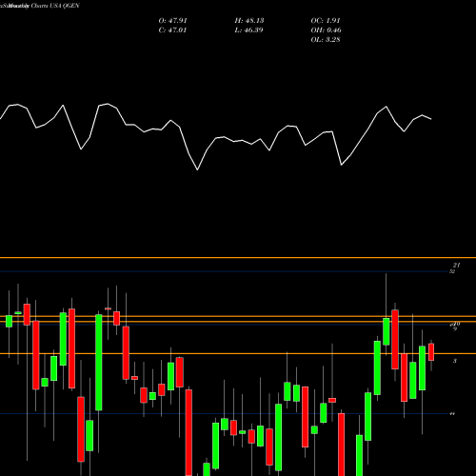Click the Charts USA QGEN title
The width and height of the screenshot is (476, 476).
pos(55,6)
